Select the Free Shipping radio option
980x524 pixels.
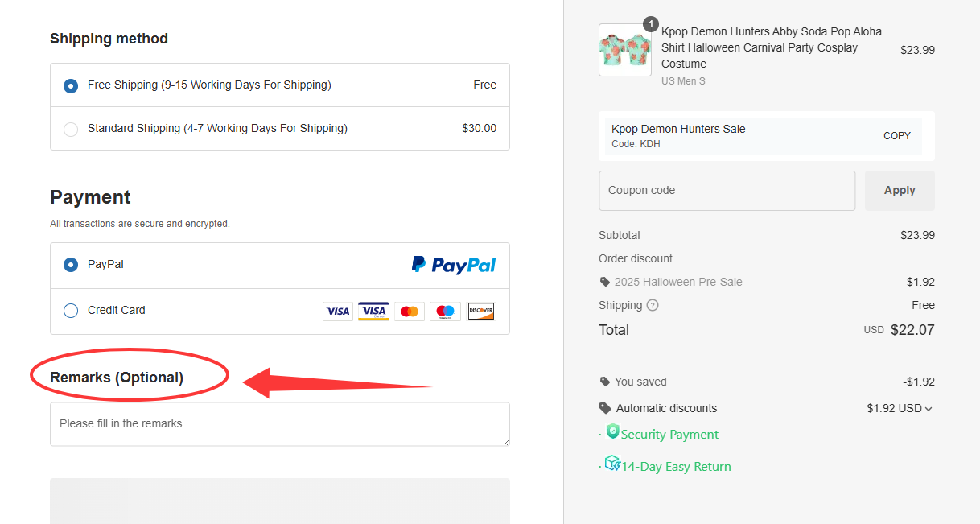[x=71, y=85]
